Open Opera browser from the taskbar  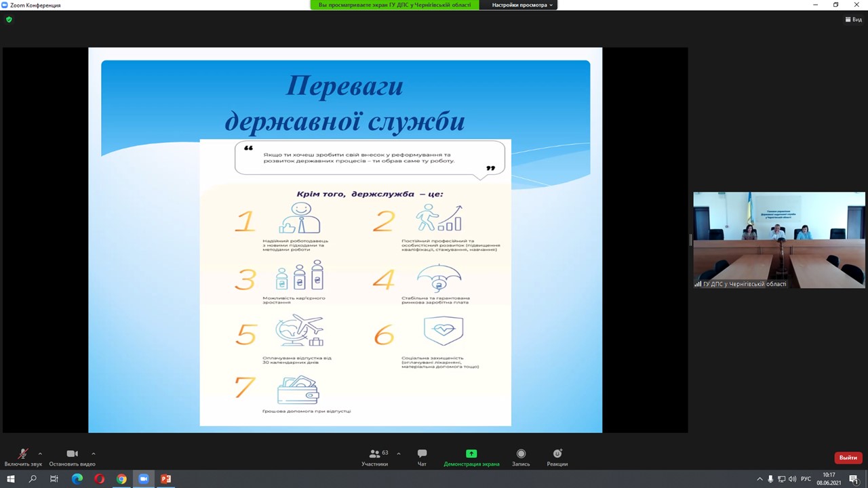point(100,479)
